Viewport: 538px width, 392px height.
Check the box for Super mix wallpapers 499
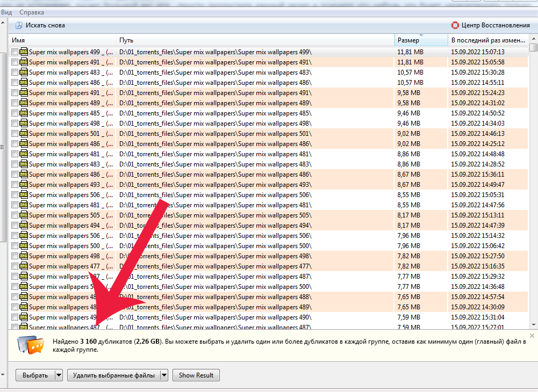(15, 52)
